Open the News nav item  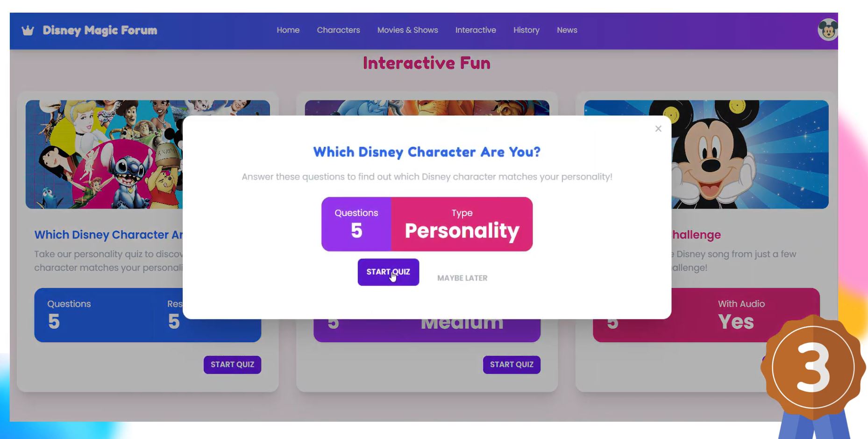coord(567,30)
